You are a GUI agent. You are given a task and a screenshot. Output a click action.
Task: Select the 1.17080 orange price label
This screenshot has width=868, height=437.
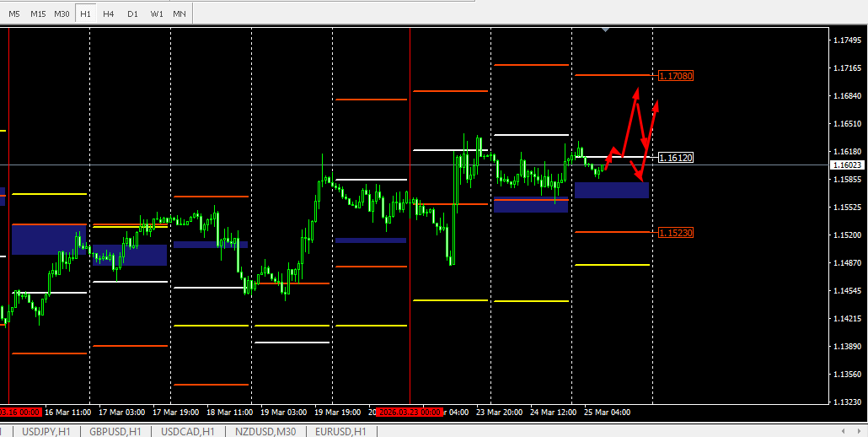click(676, 75)
